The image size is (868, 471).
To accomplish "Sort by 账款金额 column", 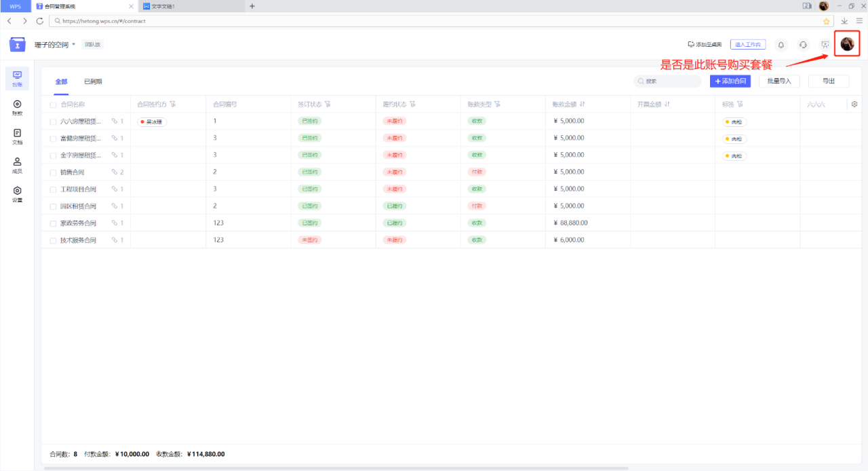I will click(582, 105).
